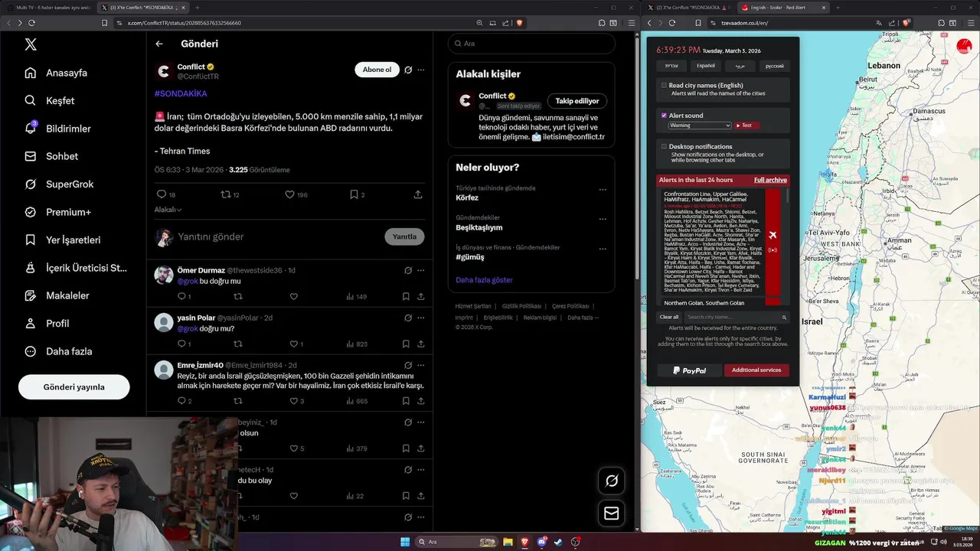Reply icon on the main post
Viewport: 980px width, 551px height.
tap(161, 194)
